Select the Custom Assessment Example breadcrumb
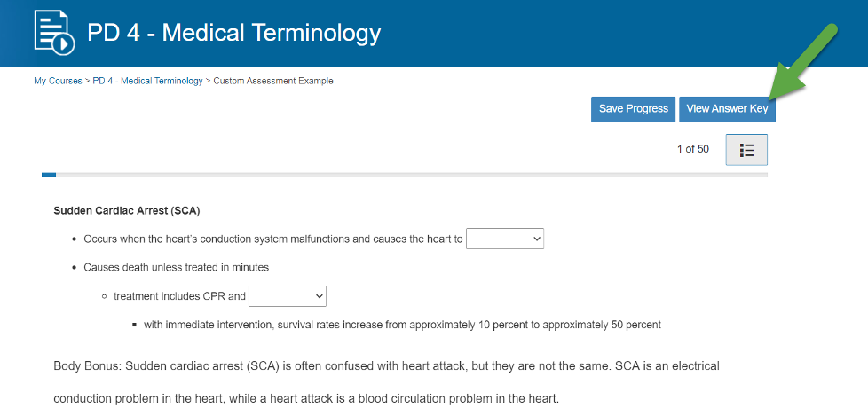This screenshot has width=868, height=416. coord(273,81)
